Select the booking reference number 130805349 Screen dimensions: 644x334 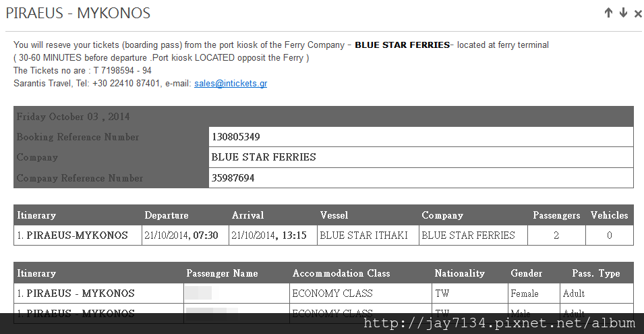[236, 137]
